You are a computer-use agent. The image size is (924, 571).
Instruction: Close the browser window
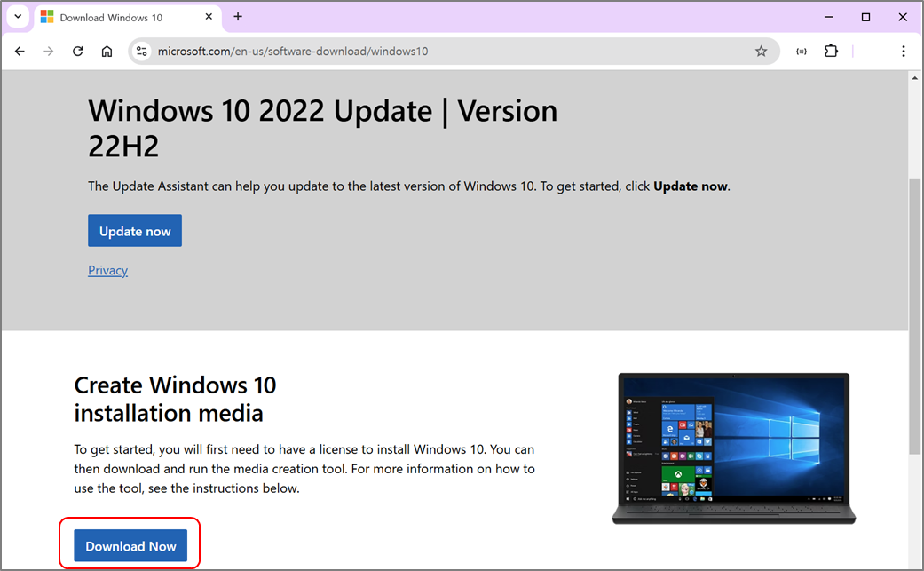tap(903, 17)
